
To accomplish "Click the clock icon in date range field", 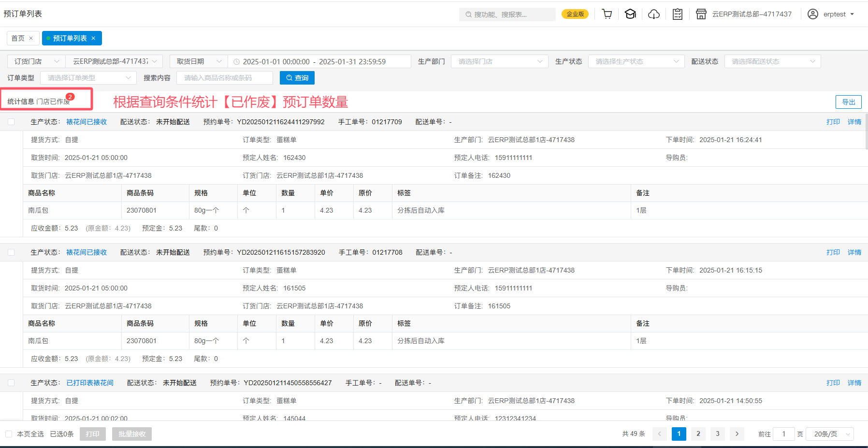I will click(237, 62).
